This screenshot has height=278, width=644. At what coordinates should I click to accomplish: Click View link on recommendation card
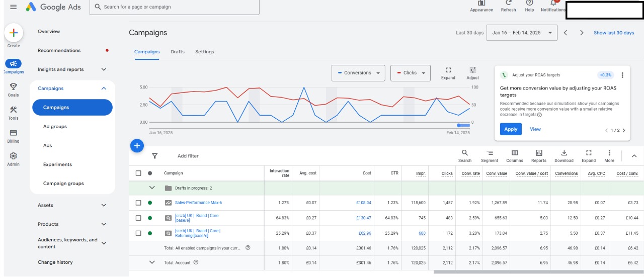(535, 129)
